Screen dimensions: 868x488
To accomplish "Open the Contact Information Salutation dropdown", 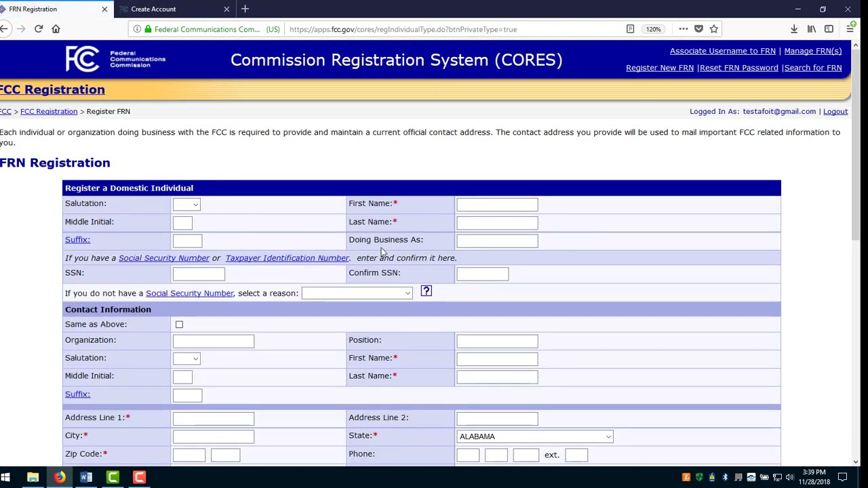I will point(186,359).
